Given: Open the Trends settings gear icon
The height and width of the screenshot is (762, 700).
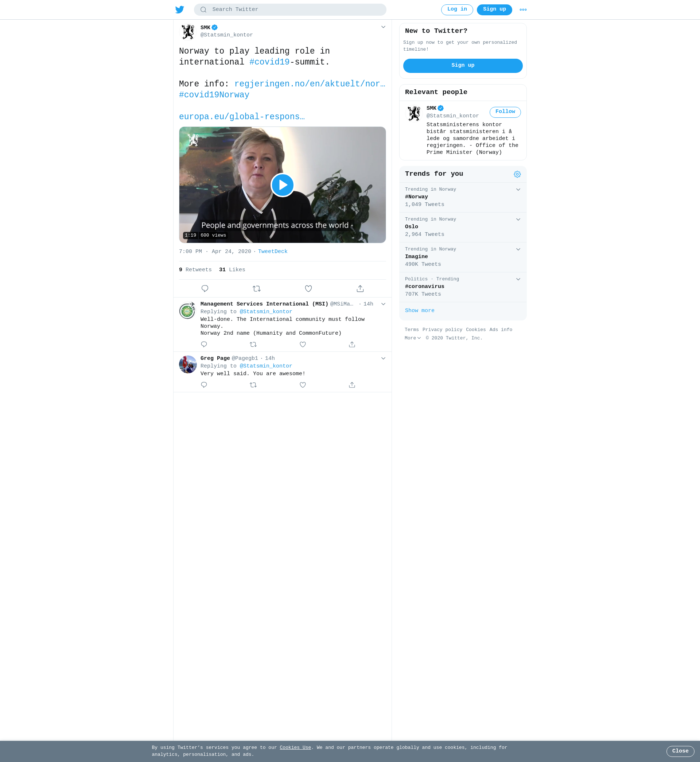Looking at the screenshot, I should coord(517,174).
